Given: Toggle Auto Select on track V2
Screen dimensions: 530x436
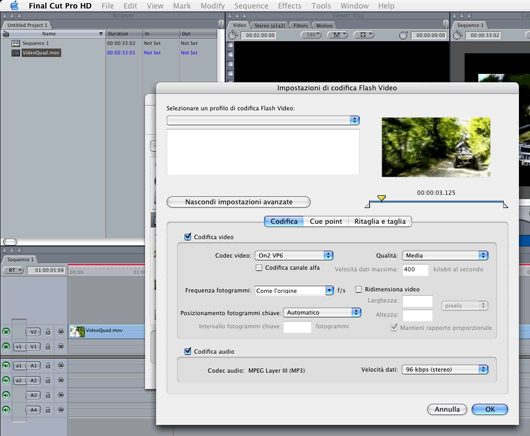Looking at the screenshot, I should [61, 332].
